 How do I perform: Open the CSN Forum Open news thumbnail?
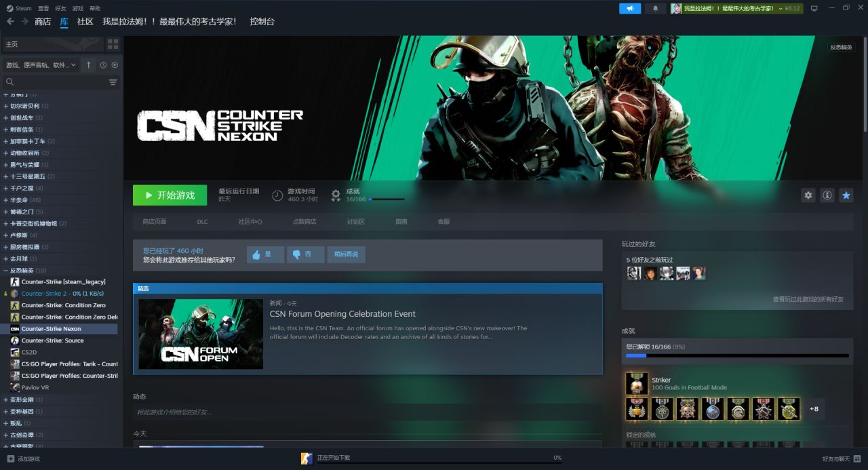[x=201, y=334]
